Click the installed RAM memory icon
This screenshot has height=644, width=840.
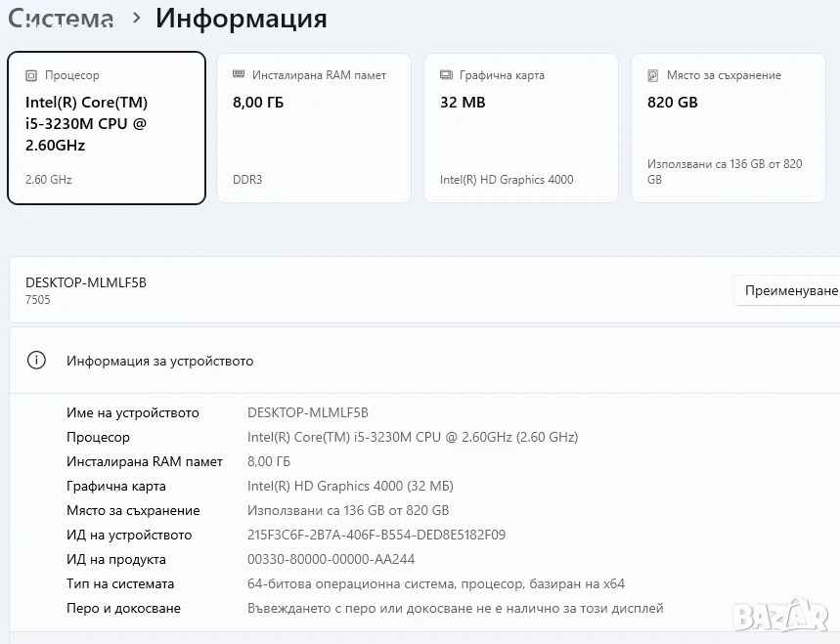(x=239, y=74)
